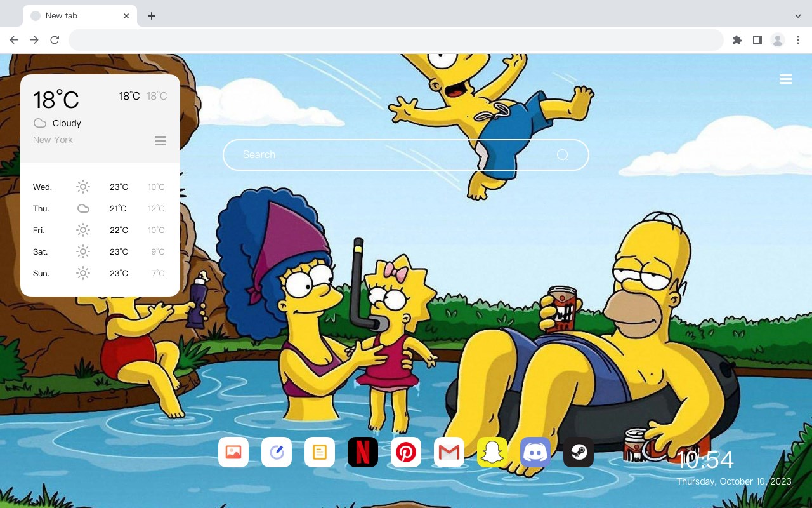
Task: Focus the browser address bar
Action: pos(396,40)
